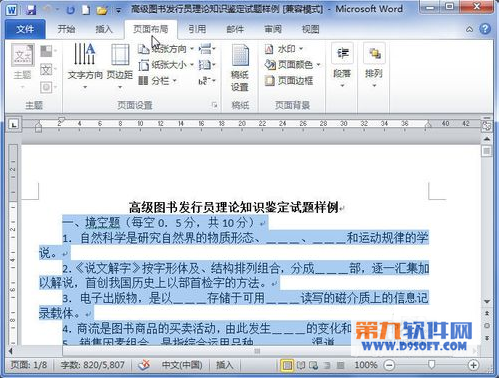499x378 pixels.
Task: Open 文字方向 text direction menu
Action: tap(85, 66)
